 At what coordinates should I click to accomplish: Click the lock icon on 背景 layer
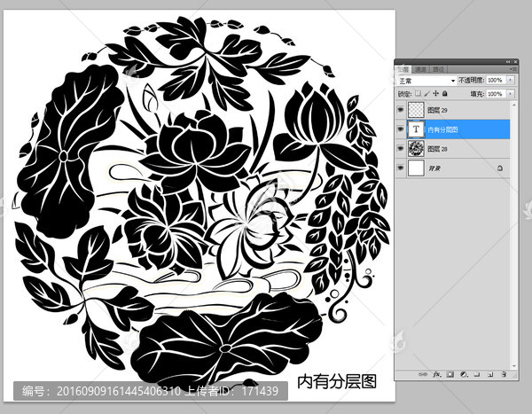500,168
